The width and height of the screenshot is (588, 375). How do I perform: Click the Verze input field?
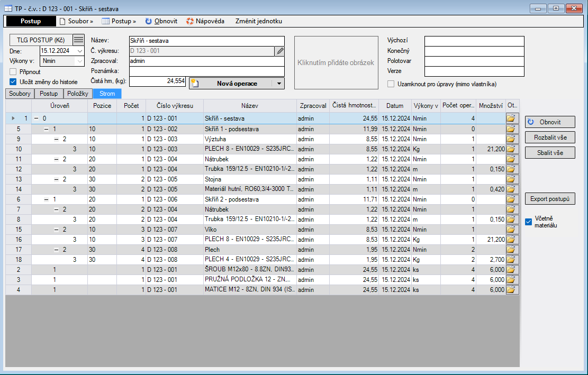point(474,71)
